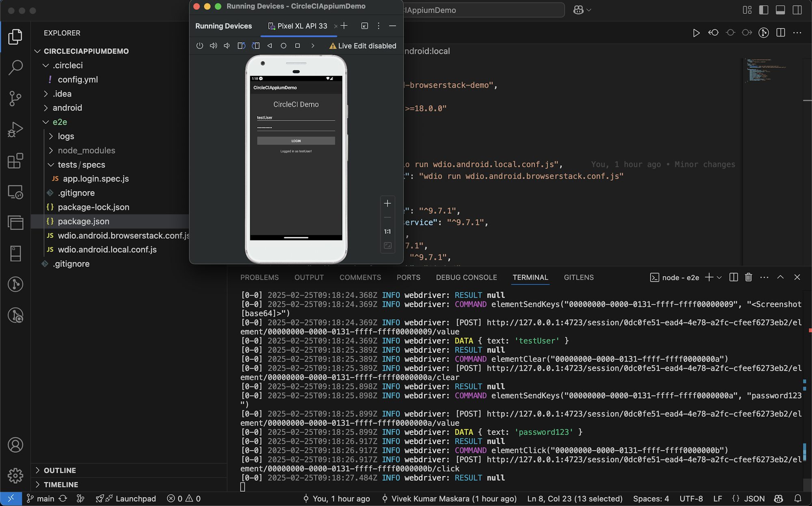Open the Source Control view
812x506 pixels.
coord(15,99)
